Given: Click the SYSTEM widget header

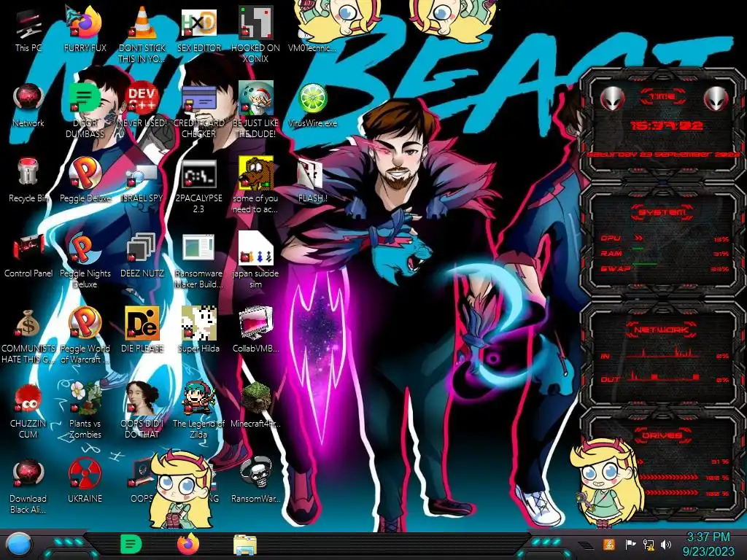Looking at the screenshot, I should coord(662,212).
